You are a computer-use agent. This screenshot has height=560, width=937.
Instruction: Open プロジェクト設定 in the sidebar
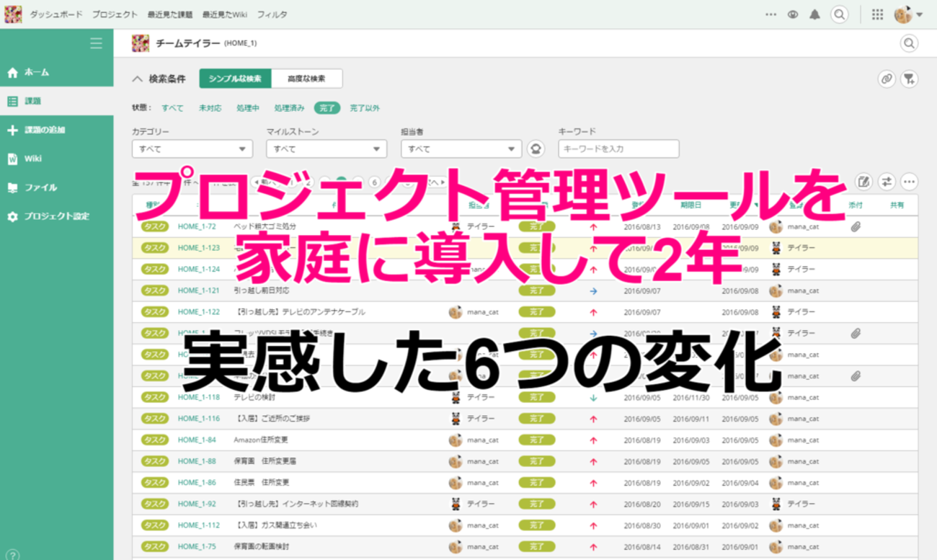56,216
